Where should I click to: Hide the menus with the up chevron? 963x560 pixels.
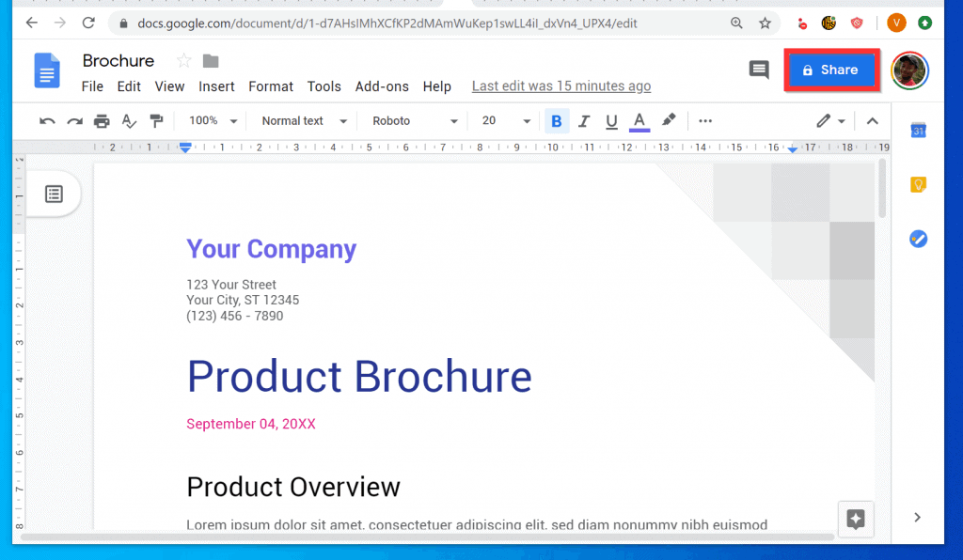(x=872, y=121)
